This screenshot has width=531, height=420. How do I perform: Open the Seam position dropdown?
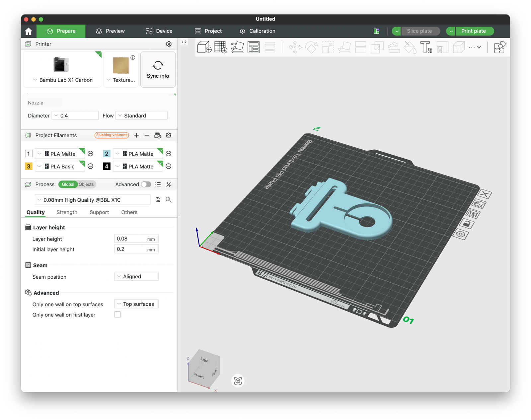tap(136, 277)
